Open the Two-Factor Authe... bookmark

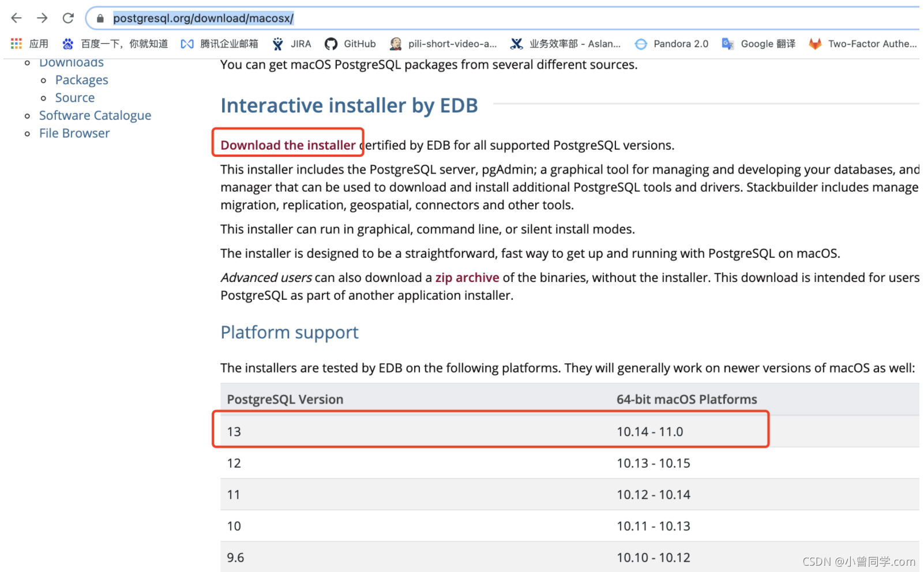[x=872, y=44]
